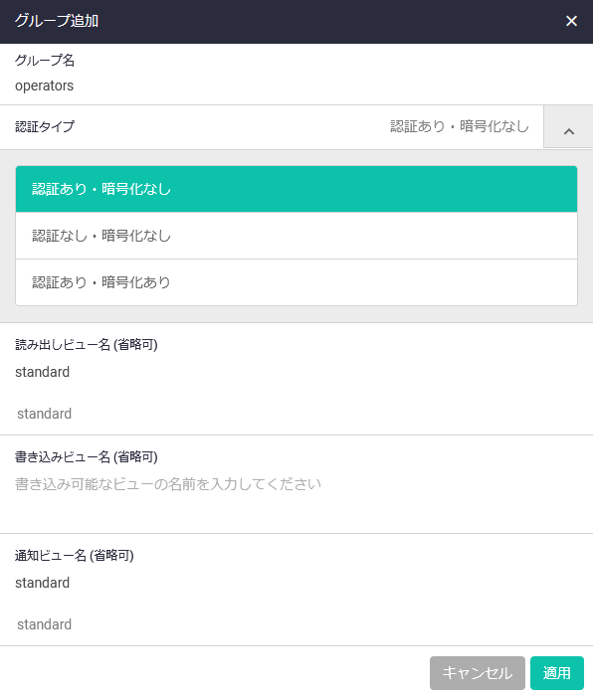Click the 通知ビュー名 input containing standard
Screen dimensions: 593x700
pos(296,583)
